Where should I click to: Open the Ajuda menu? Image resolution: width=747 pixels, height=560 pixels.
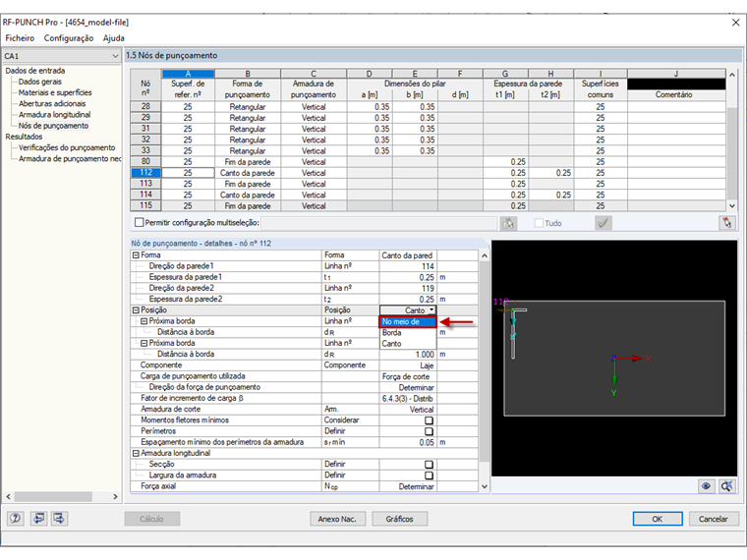(114, 38)
